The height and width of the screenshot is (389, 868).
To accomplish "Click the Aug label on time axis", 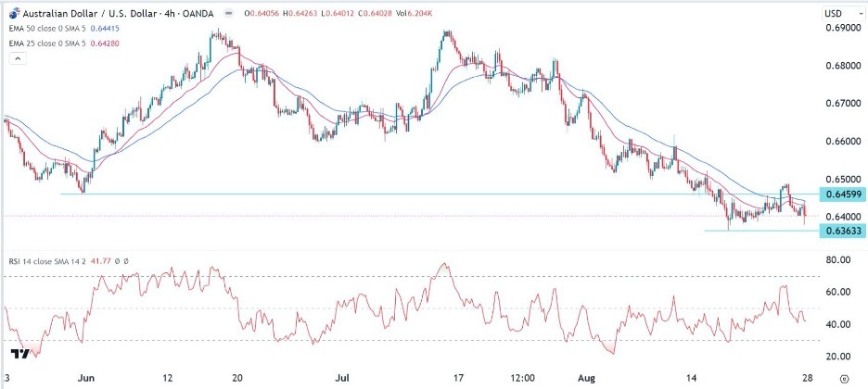I will tap(586, 379).
